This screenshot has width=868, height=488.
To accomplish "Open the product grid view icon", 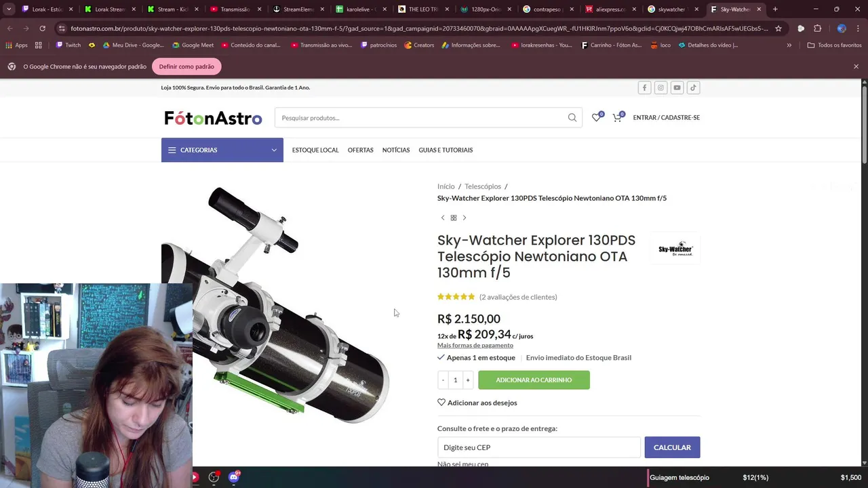I will [x=454, y=218].
